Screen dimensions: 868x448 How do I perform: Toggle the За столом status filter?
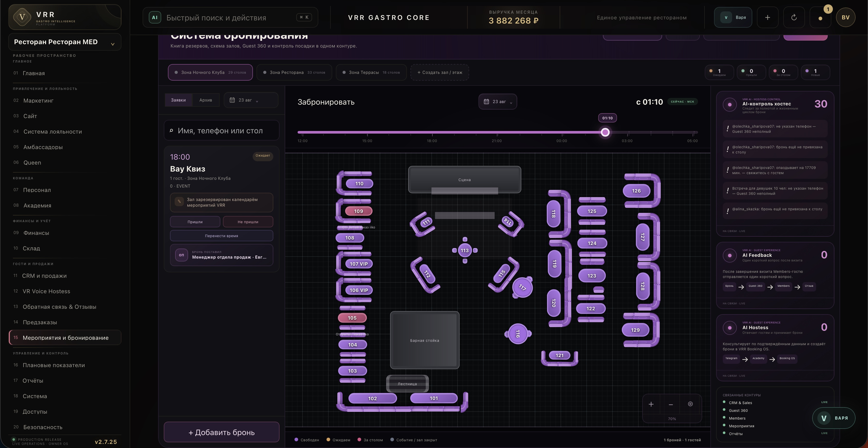tap(783, 73)
